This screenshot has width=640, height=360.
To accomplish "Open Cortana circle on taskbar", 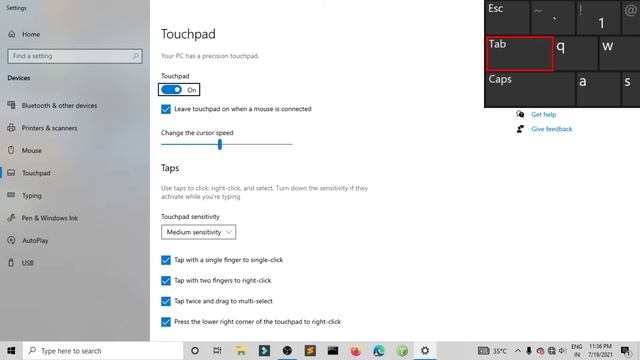I will point(195,351).
